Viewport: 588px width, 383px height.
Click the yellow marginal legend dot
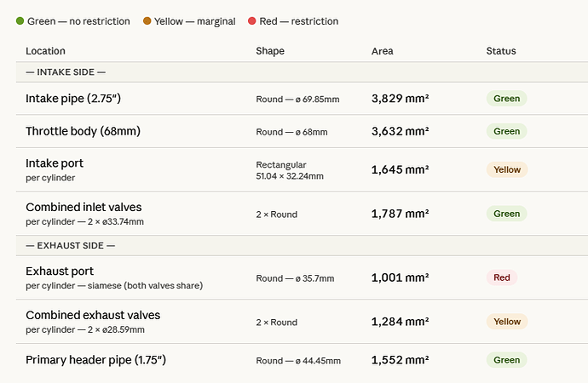147,21
